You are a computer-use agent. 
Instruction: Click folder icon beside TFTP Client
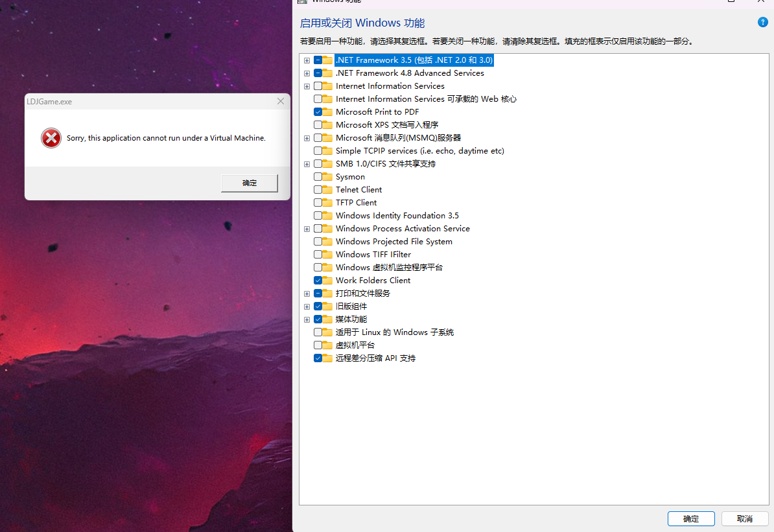coord(327,202)
